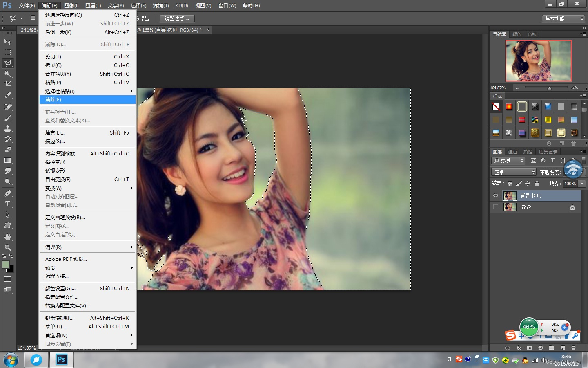Image resolution: width=588 pixels, height=368 pixels.
Task: Switch to the 通道 tab
Action: (x=512, y=152)
